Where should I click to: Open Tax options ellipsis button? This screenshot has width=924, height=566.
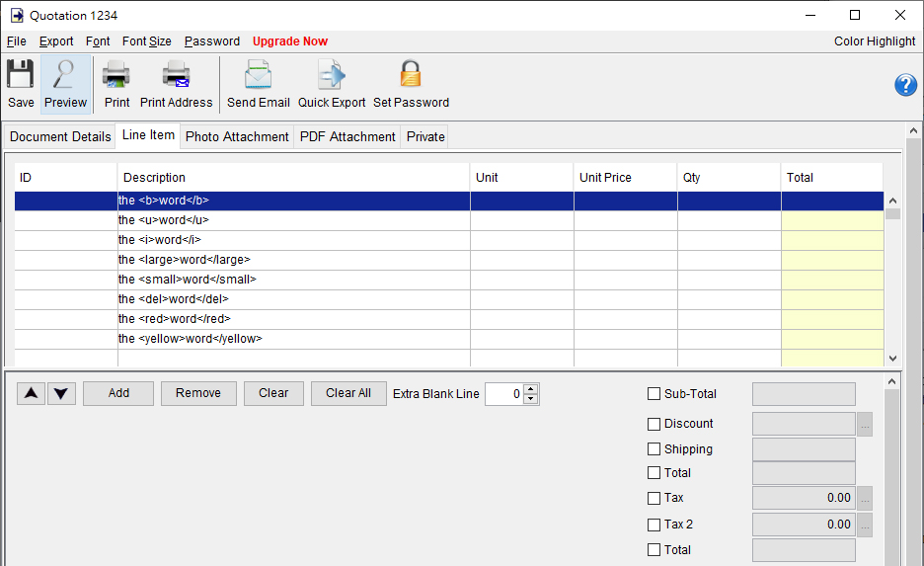(865, 499)
